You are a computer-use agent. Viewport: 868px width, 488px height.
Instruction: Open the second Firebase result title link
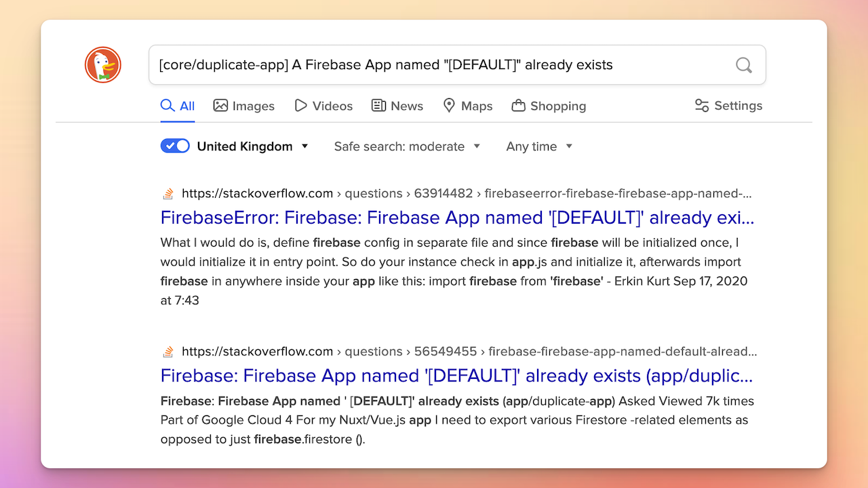(457, 375)
